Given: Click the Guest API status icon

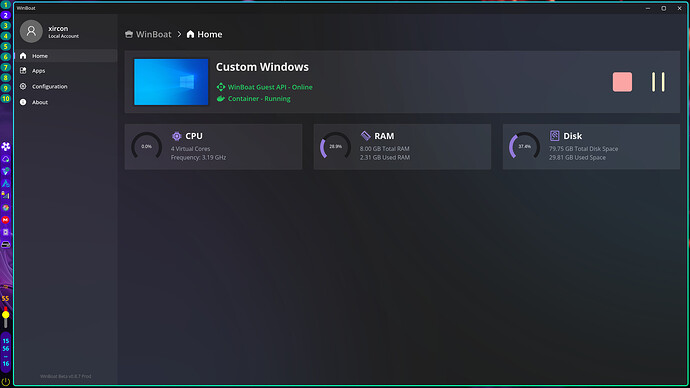Looking at the screenshot, I should (x=221, y=87).
